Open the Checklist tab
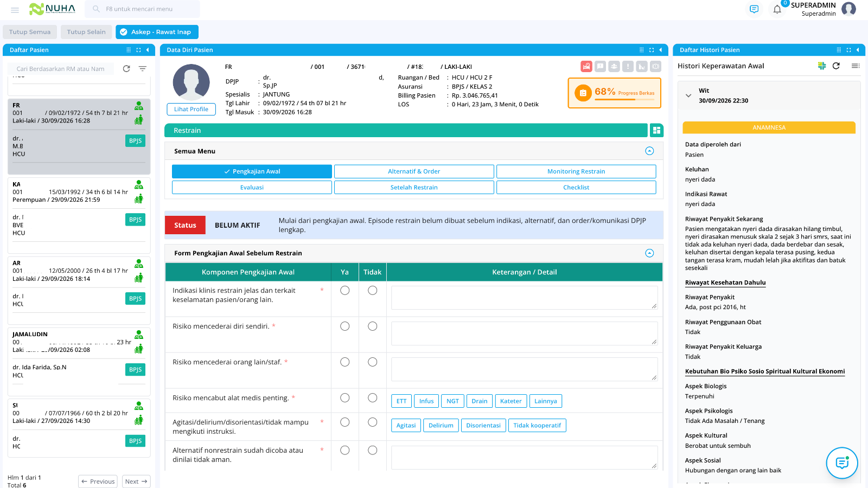 [576, 188]
